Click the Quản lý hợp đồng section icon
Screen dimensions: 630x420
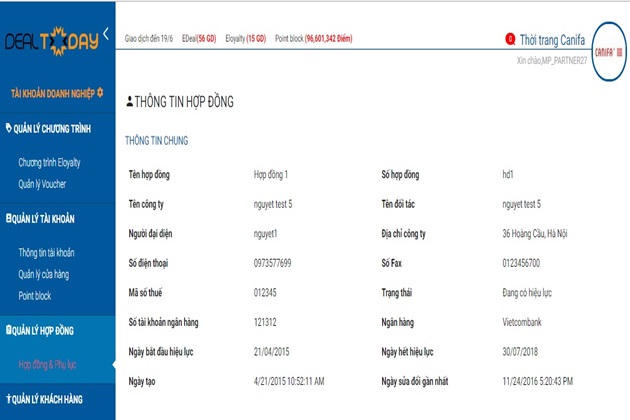coord(8,330)
